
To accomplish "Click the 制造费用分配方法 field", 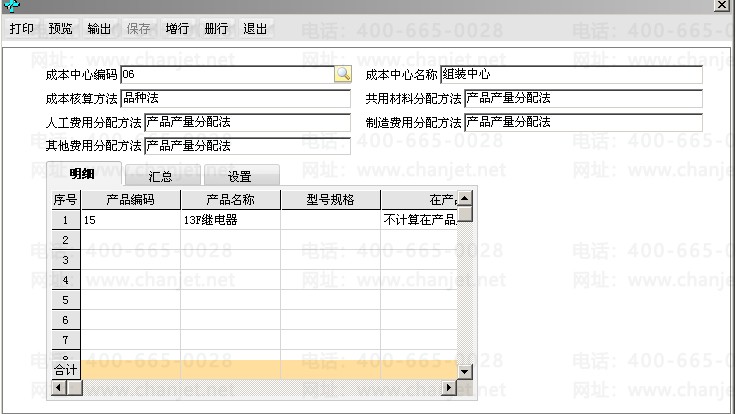I will tap(583, 123).
